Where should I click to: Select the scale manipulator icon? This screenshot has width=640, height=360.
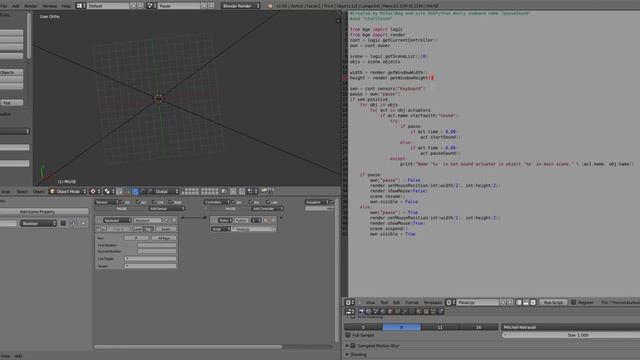click(150, 191)
